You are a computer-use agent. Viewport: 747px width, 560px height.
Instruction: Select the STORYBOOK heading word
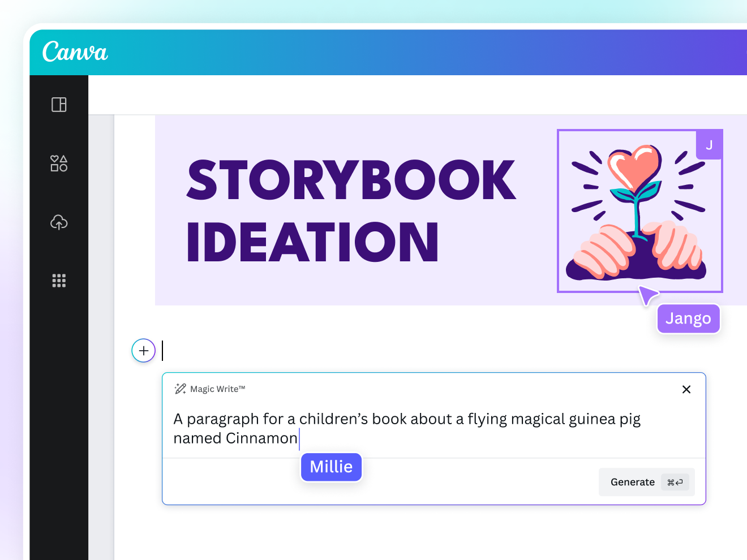(351, 180)
